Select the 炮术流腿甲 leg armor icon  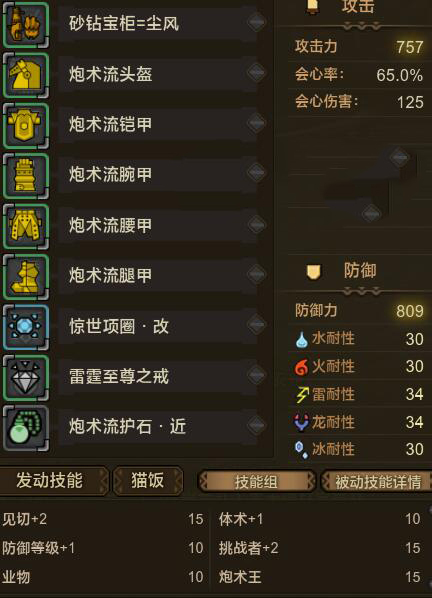pyautogui.click(x=26, y=277)
